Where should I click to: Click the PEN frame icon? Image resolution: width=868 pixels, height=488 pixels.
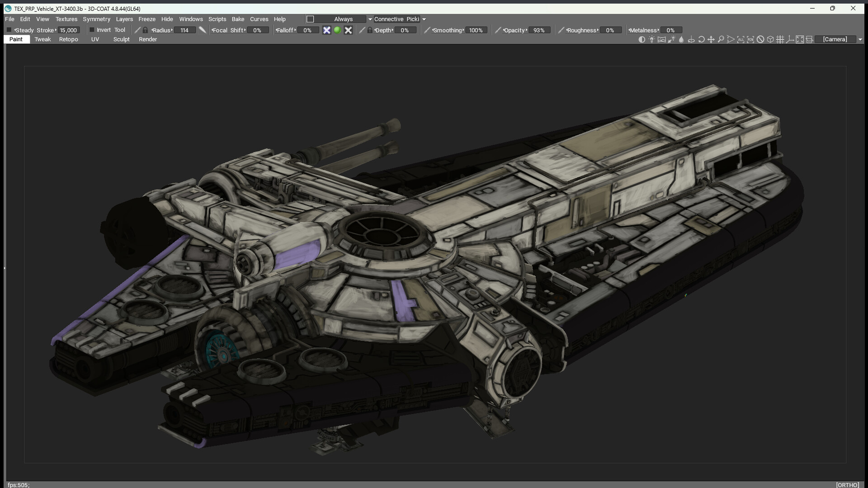(750, 39)
